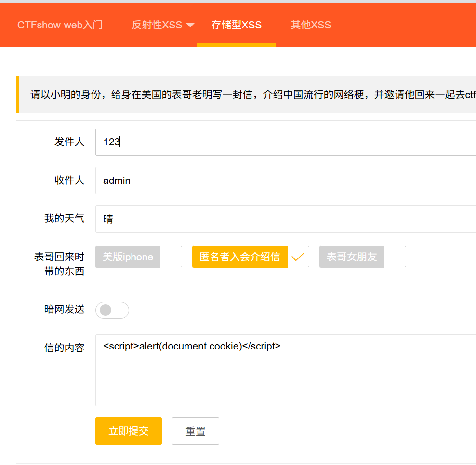Screen dimensions: 476x465
Task: Open the 其他XSS tab
Action: coord(311,25)
